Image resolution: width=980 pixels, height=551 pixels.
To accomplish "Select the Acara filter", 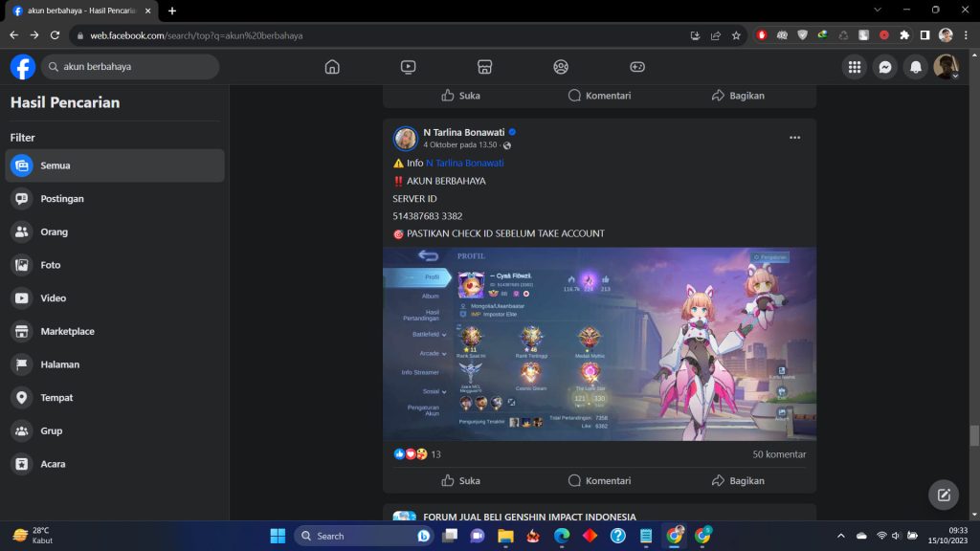I will [x=115, y=464].
